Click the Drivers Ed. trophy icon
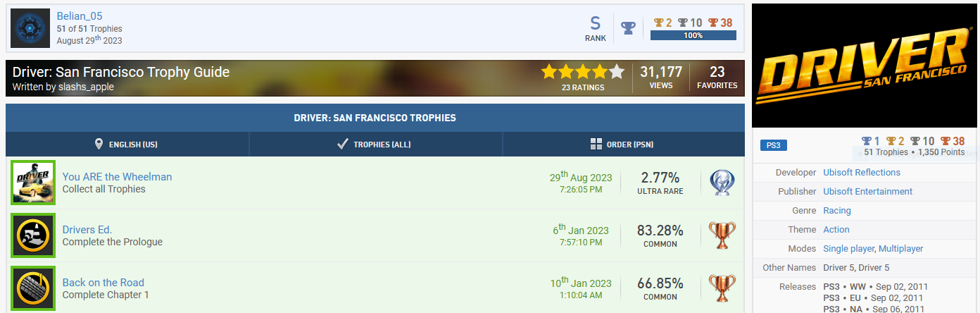The height and width of the screenshot is (313, 980). [33, 235]
